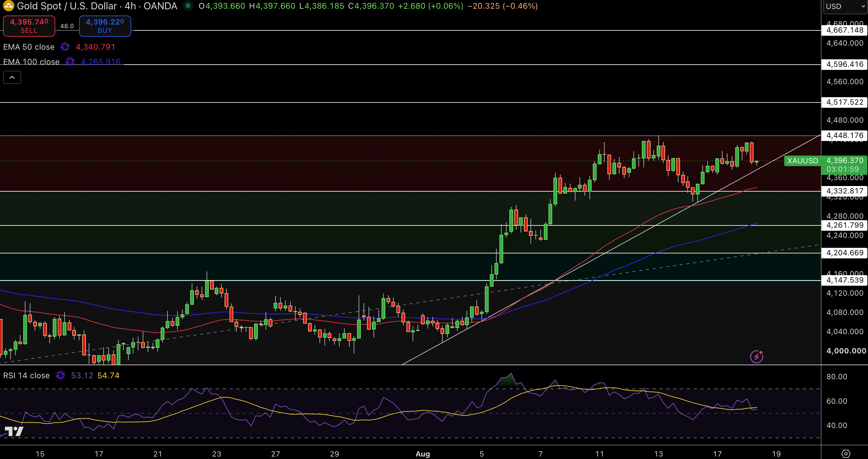
Task: Click the 4,396.22 BUY button
Action: (x=105, y=26)
